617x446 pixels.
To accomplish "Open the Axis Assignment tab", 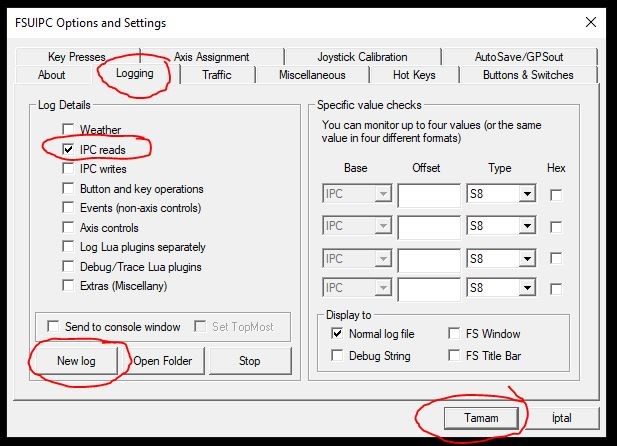I will coord(212,57).
